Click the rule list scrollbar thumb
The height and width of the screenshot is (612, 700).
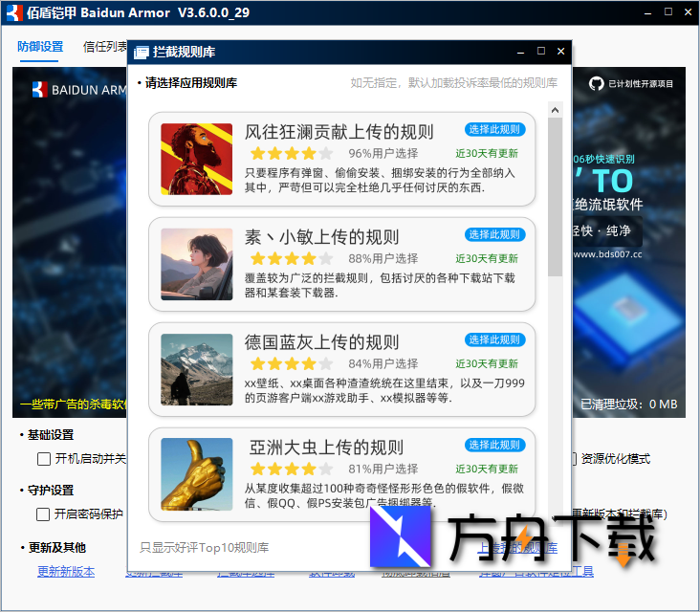pyautogui.click(x=555, y=197)
